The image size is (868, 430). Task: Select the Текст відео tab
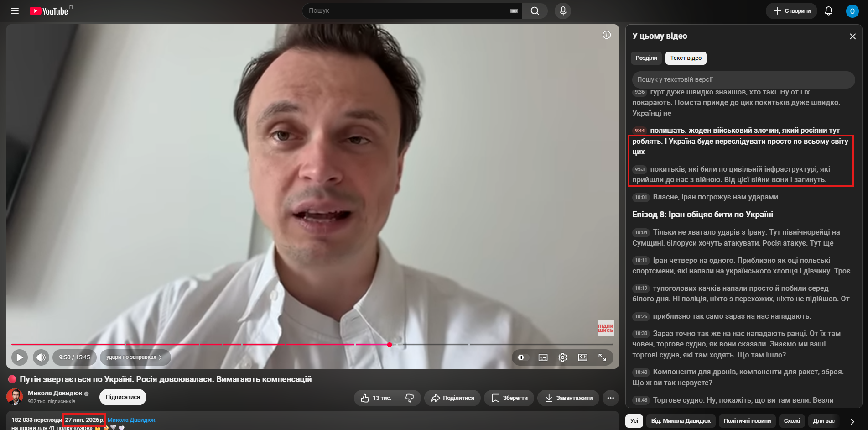click(686, 58)
